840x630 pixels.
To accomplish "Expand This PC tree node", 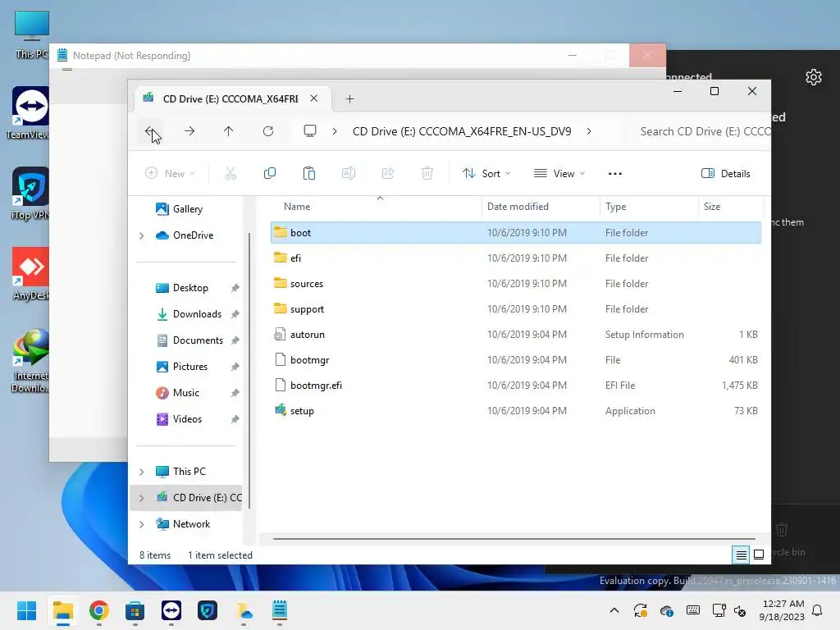I will pyautogui.click(x=142, y=472).
